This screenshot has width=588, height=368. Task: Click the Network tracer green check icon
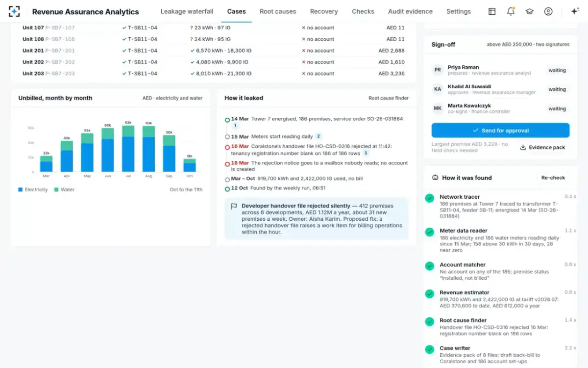[x=429, y=198]
